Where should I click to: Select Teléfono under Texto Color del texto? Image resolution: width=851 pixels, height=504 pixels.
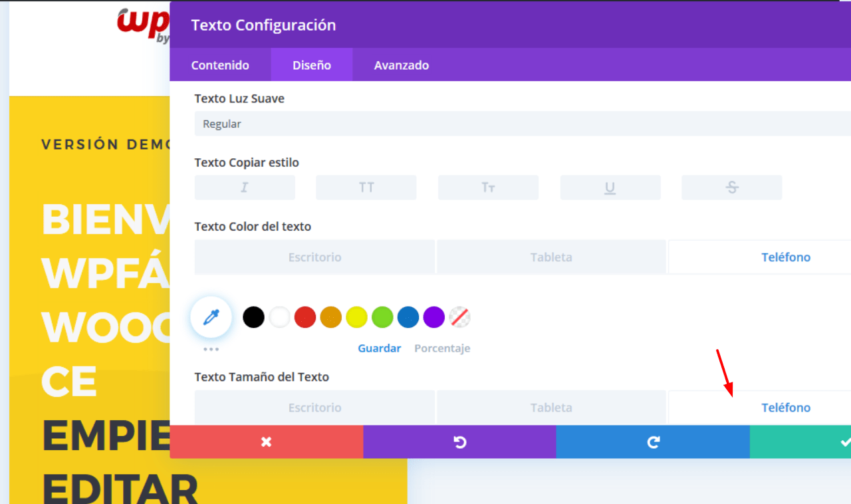(760, 257)
